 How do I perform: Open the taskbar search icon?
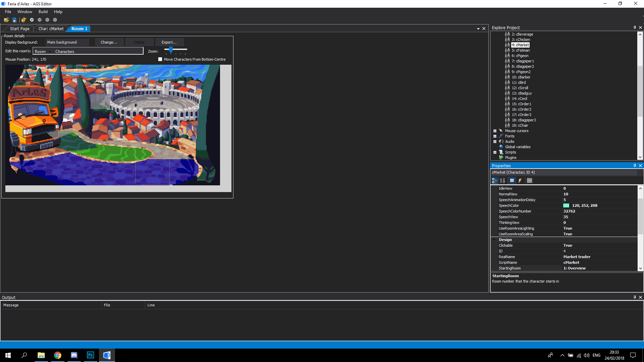pyautogui.click(x=24, y=355)
